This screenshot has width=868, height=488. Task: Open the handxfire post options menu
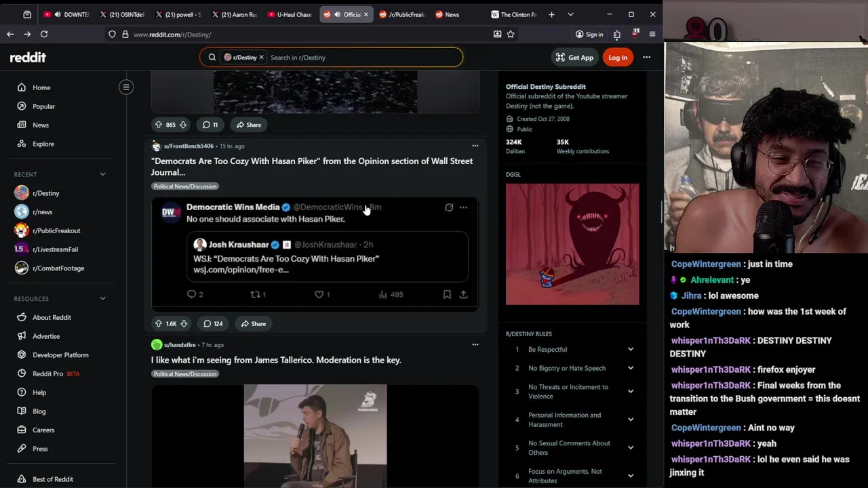pos(475,344)
